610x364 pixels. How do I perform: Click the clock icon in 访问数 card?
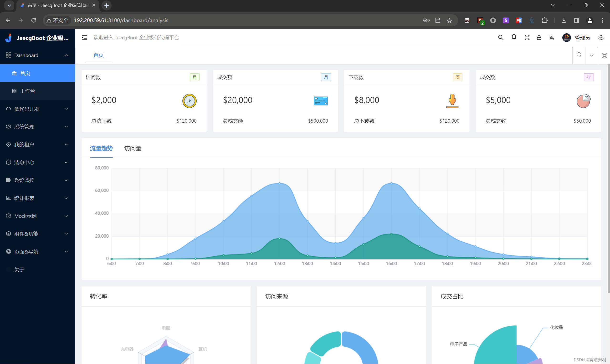(189, 101)
